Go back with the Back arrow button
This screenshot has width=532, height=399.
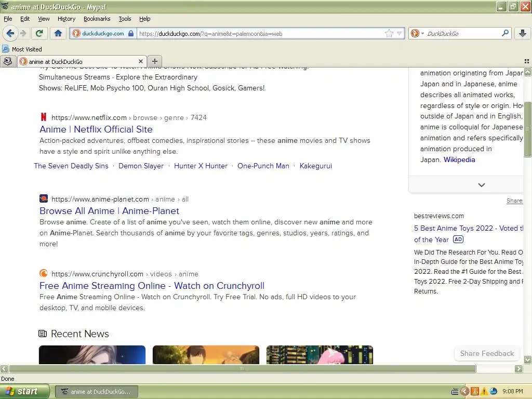(10, 33)
